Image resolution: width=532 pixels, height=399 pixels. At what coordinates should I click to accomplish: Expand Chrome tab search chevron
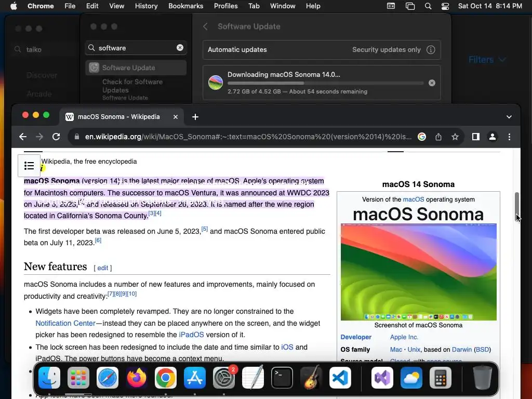pos(509,117)
